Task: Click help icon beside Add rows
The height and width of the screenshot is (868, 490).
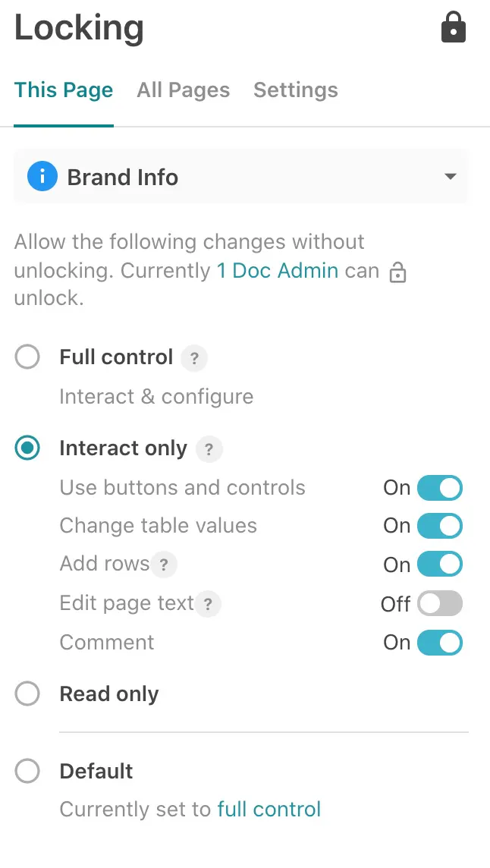Action: 164,565
